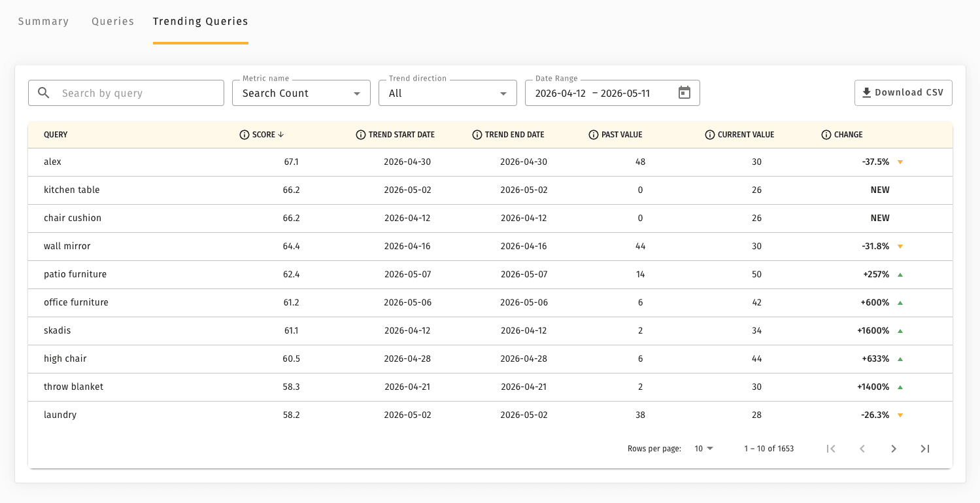Switch to the Summary tab
Screen dimensions: 980x503
pyautogui.click(x=43, y=22)
